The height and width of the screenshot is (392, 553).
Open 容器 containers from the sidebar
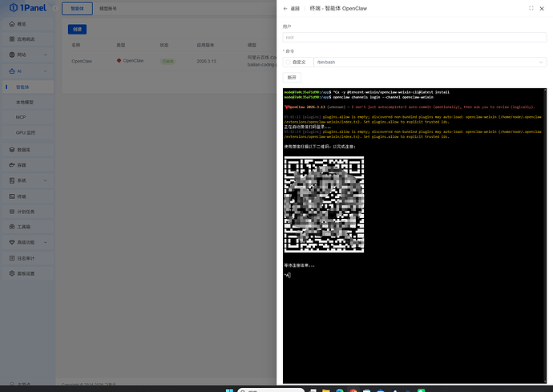[22, 164]
